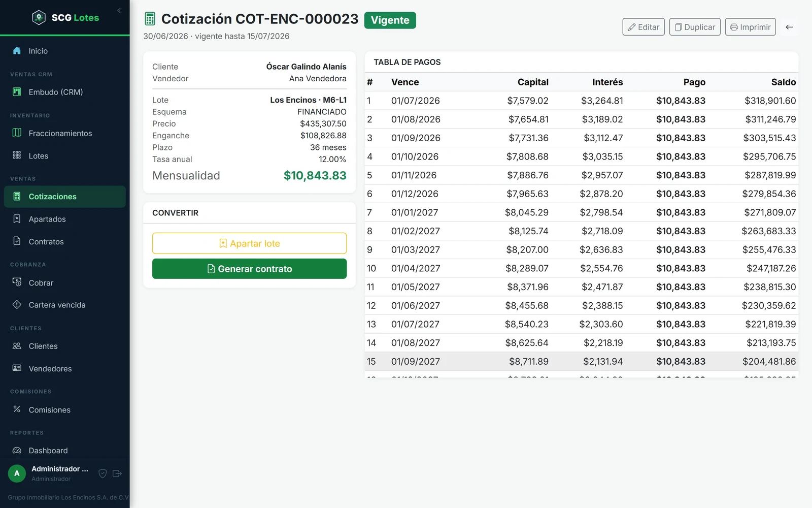
Task: Go to the Clientes list
Action: [64, 346]
